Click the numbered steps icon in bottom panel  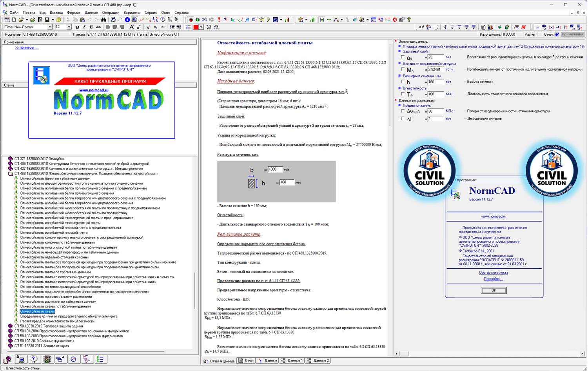point(87,359)
